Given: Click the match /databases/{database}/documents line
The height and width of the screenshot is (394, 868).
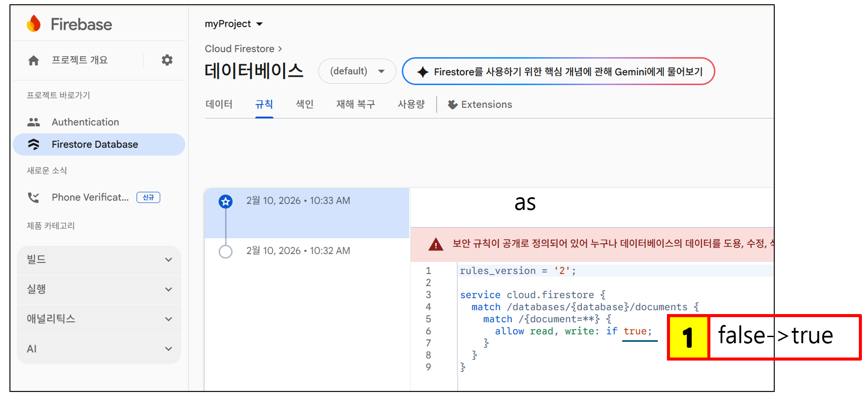Looking at the screenshot, I should click(x=585, y=307).
